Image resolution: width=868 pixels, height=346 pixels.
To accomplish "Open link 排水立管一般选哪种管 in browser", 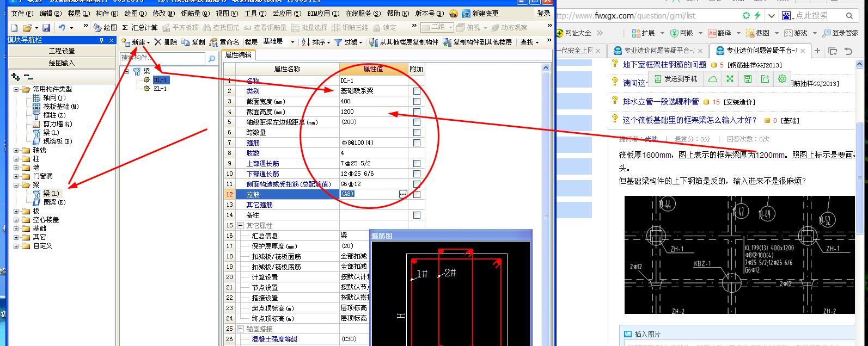I will [x=661, y=101].
